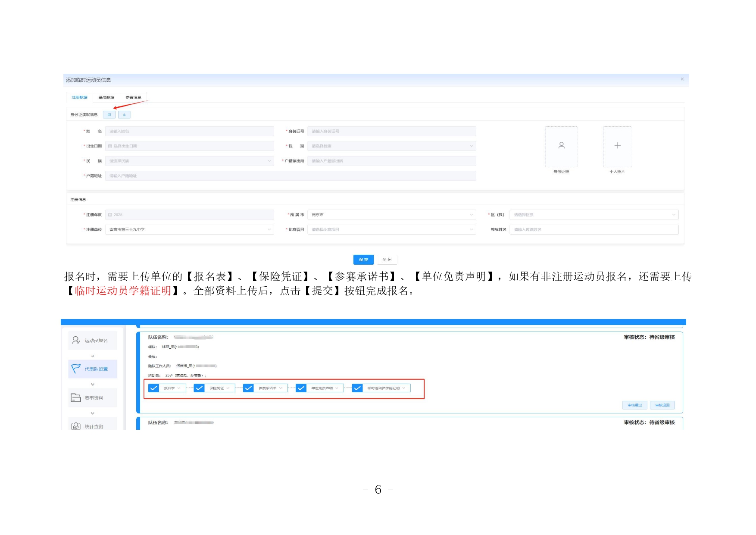Image resolution: width=756 pixels, height=535 pixels.
Task: Expand the 单位免责声明 dropdown arrow
Action: [x=337, y=388]
